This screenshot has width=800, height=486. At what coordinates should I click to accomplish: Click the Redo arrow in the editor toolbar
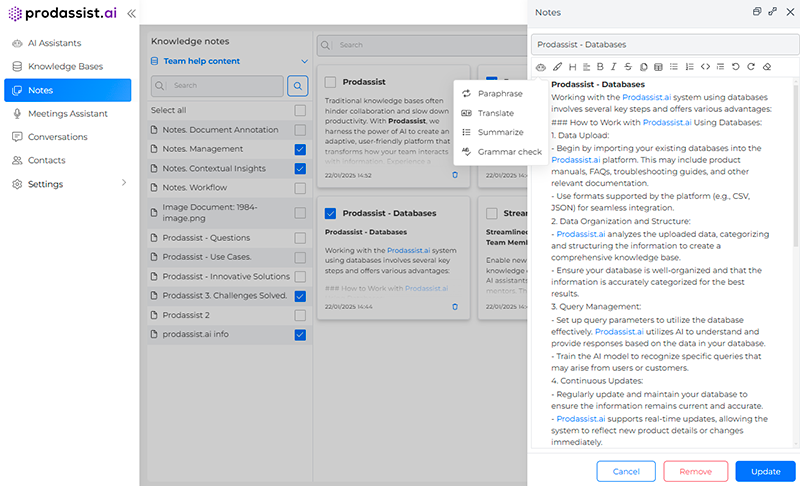coord(751,67)
